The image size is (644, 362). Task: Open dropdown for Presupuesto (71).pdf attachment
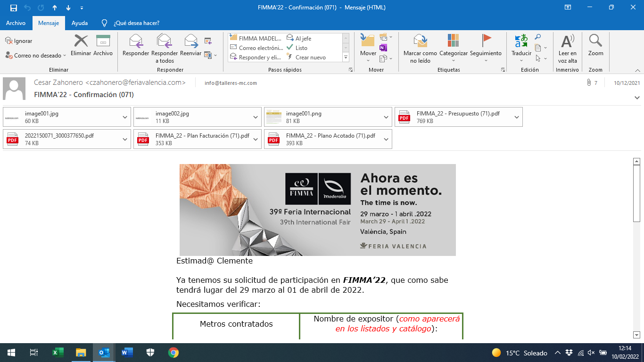point(517,117)
